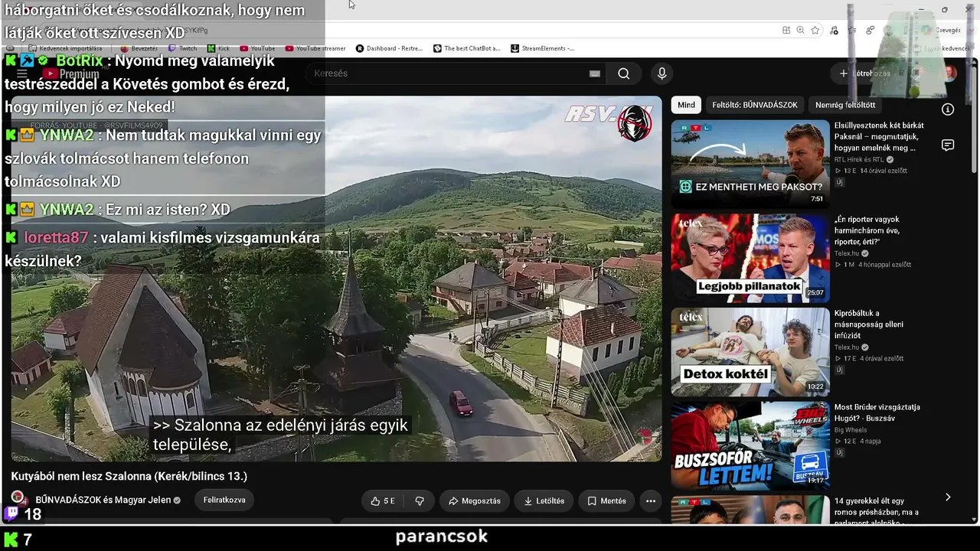
Task: Open the BUSZSOFŐR LETTEM video thumbnail
Action: (750, 446)
